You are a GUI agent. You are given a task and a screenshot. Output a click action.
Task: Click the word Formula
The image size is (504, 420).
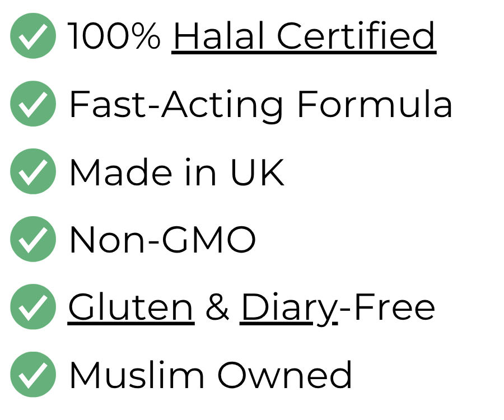pyautogui.click(x=375, y=104)
